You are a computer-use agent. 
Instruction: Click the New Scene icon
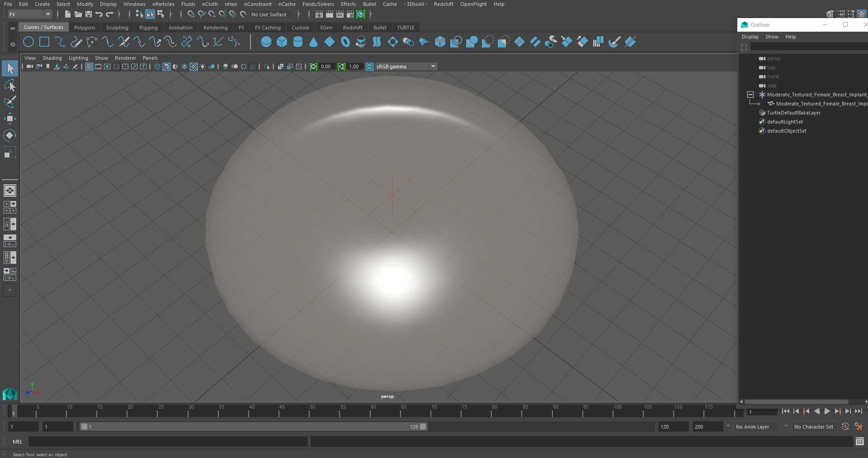click(x=67, y=14)
